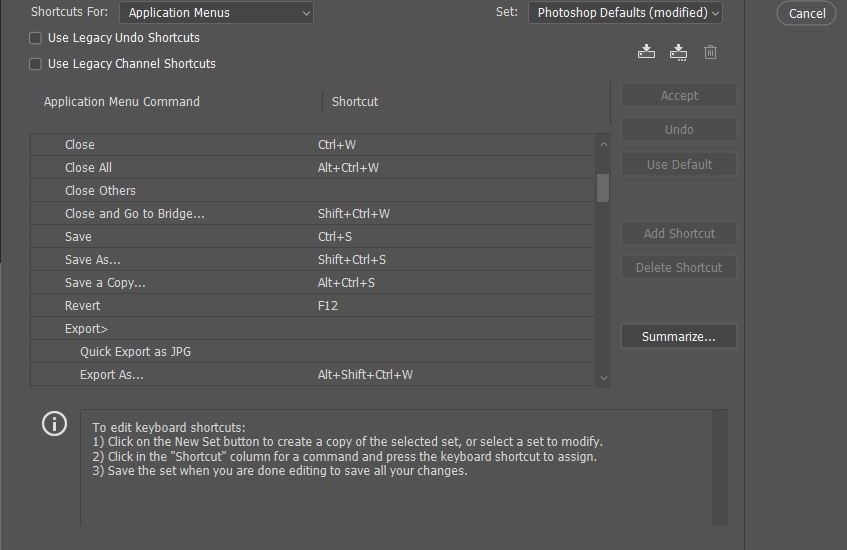Click Alt+Shift+Ctrl+W shortcut for Export As
Screen dimensions: 847x550
[365, 374]
